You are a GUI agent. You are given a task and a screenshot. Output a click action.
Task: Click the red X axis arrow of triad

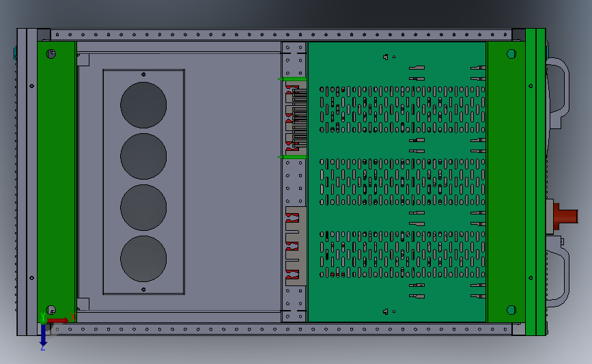(x=58, y=320)
